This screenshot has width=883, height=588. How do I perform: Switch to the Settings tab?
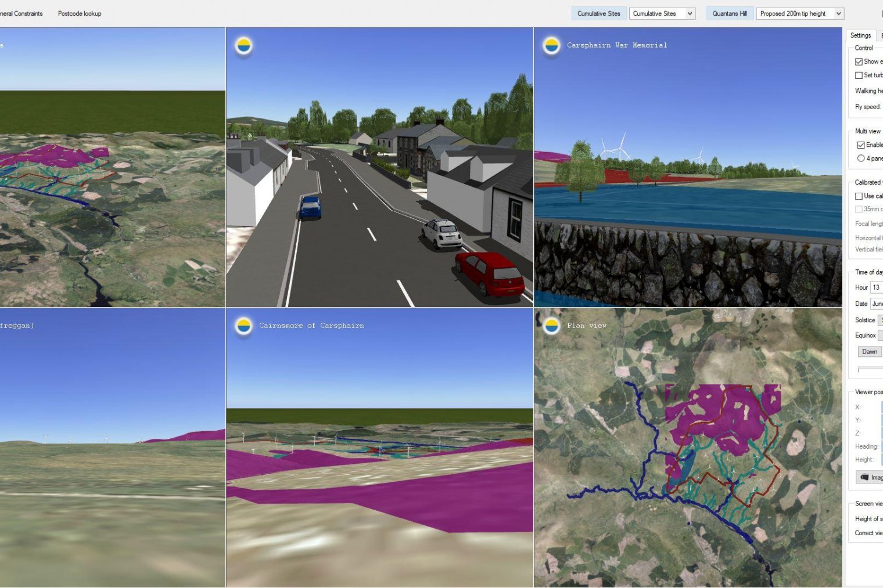[x=860, y=35]
